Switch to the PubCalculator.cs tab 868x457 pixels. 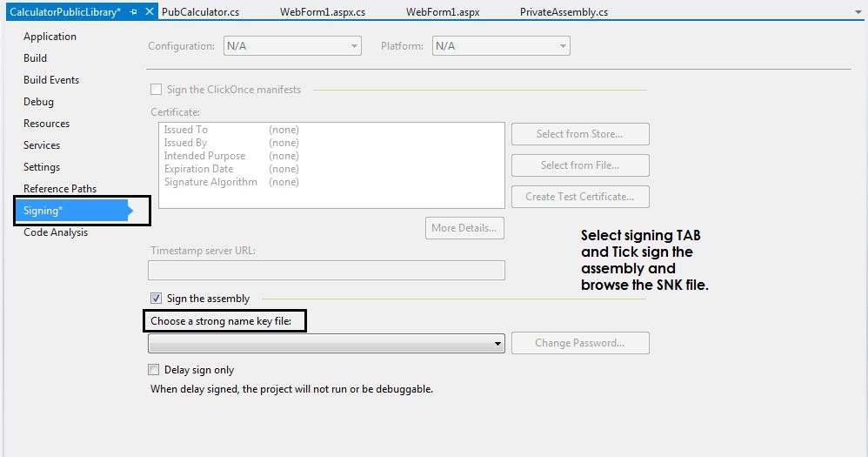(200, 12)
